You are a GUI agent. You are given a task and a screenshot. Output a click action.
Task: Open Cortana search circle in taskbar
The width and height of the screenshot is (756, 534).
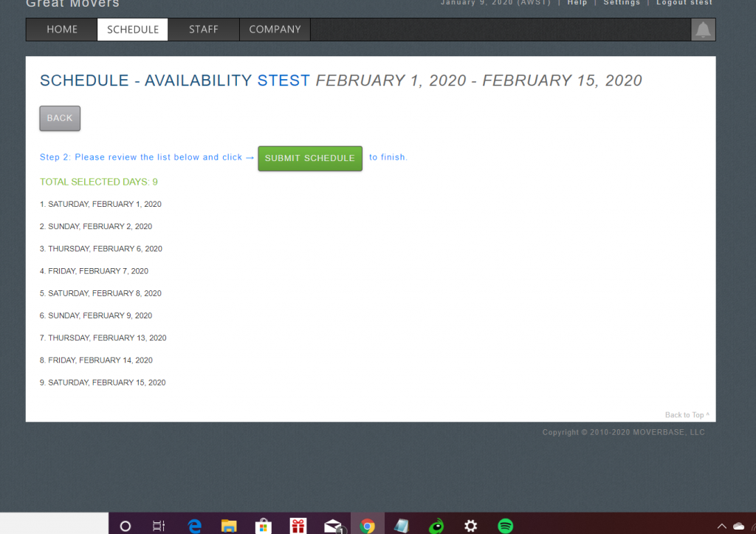click(x=126, y=526)
